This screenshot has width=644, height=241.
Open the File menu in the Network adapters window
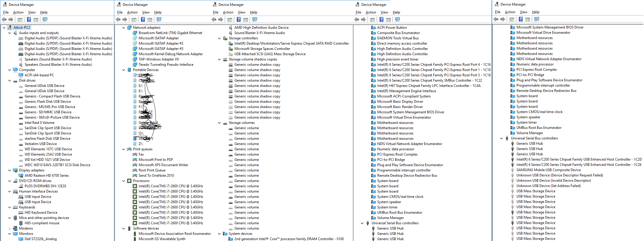[120, 12]
